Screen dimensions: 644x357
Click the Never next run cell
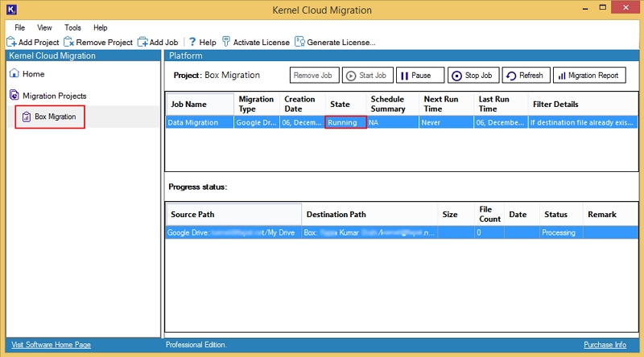click(x=447, y=122)
